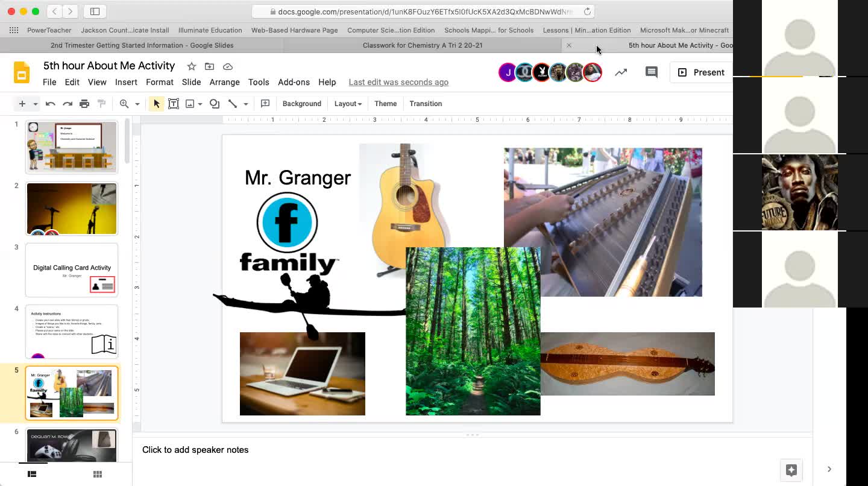Open the Edit menu

pos(72,82)
